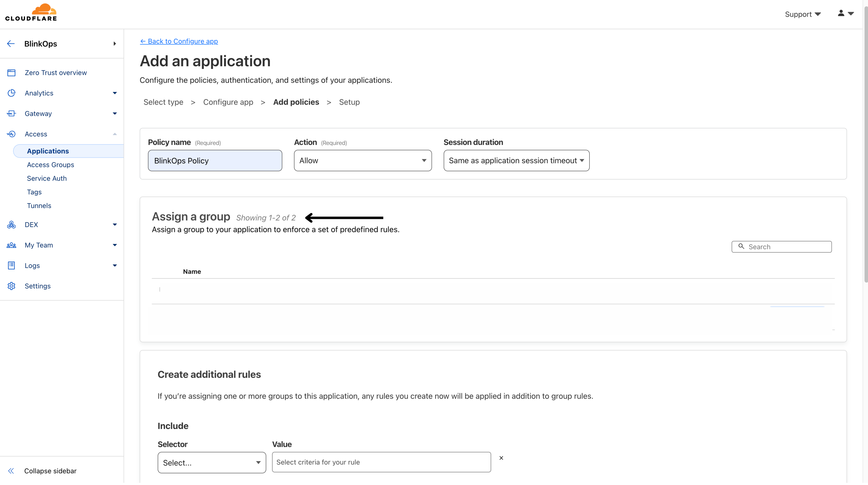Click the Select type step
Image resolution: width=868 pixels, height=485 pixels.
(x=164, y=102)
